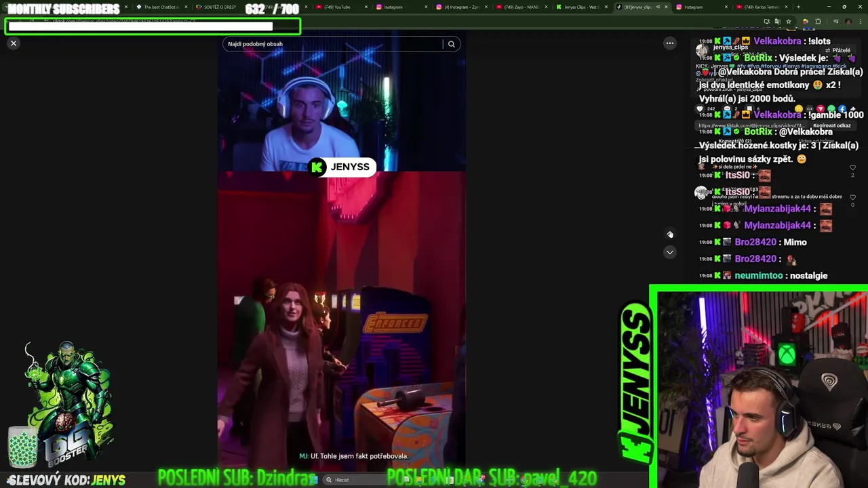Like the video with the heart icon
Screen dimensions: 868x488
(700, 108)
